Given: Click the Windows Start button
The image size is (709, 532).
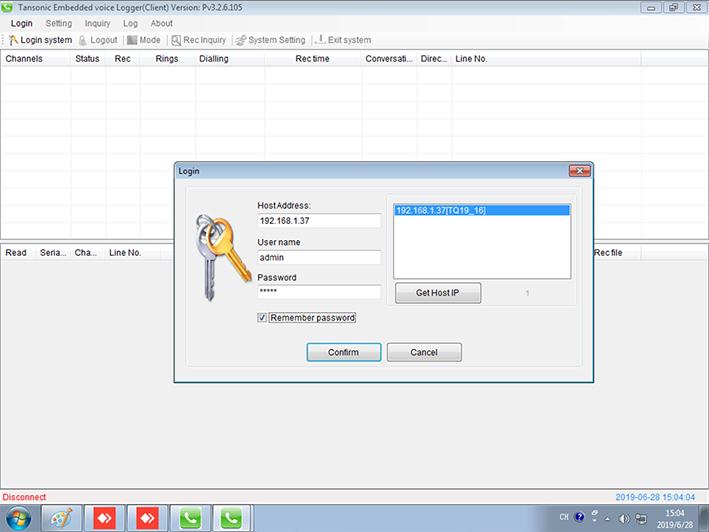Looking at the screenshot, I should coord(20,518).
